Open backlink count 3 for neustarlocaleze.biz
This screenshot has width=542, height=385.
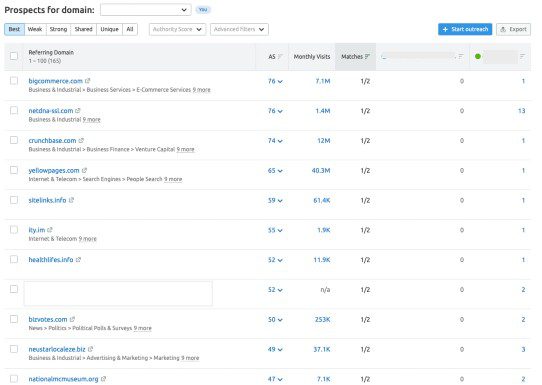pyautogui.click(x=523, y=349)
